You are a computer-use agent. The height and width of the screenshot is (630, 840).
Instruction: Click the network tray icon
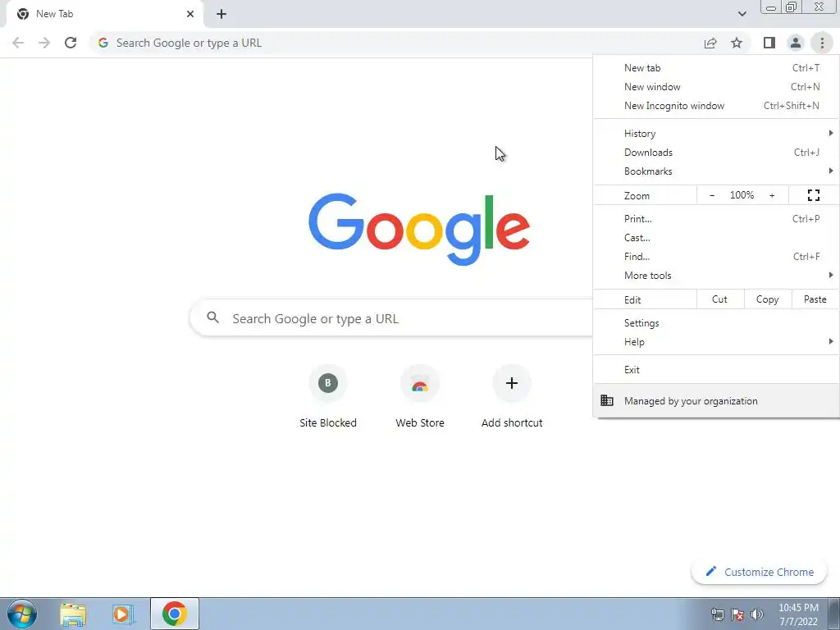tap(717, 615)
